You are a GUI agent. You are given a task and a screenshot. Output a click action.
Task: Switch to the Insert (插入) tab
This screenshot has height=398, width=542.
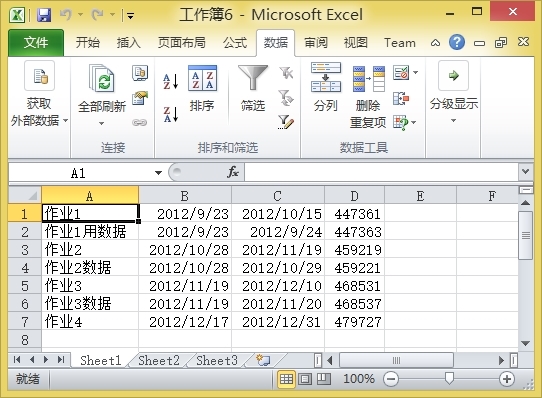click(129, 43)
